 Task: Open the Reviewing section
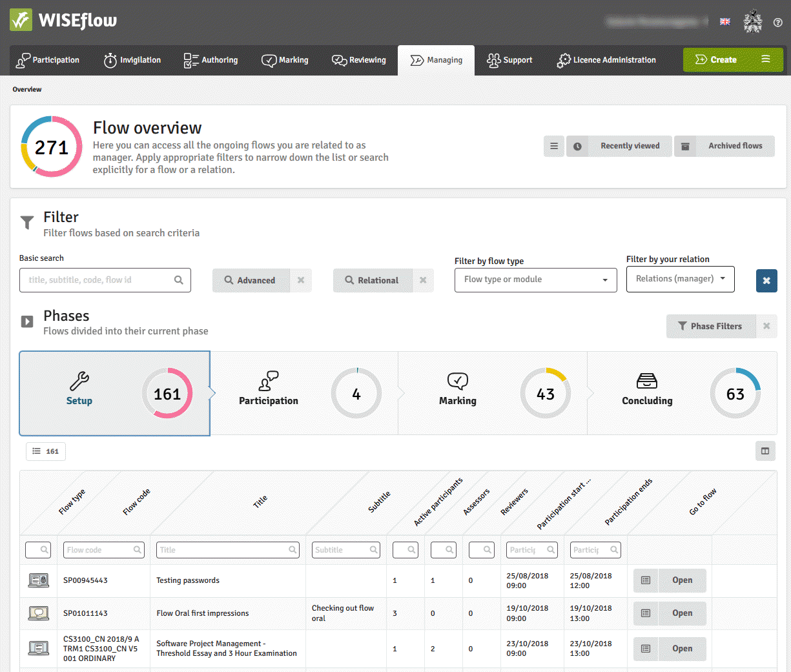coord(358,60)
